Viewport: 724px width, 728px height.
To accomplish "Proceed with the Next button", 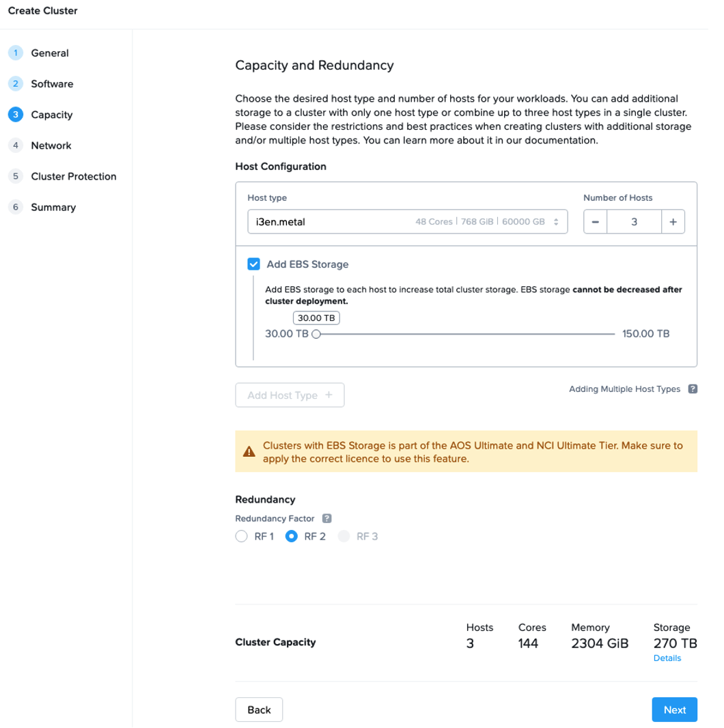I will click(x=674, y=710).
